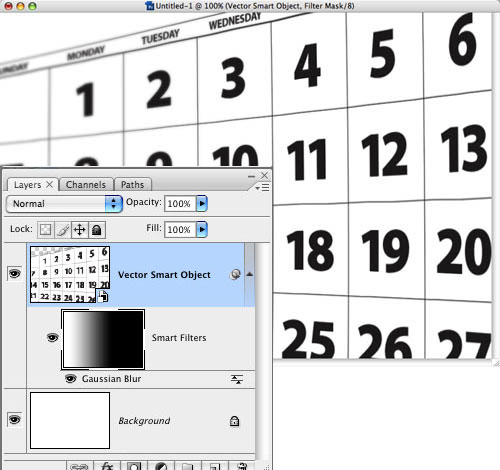Minimize the Layers panel
The image size is (500, 470).
pyautogui.click(x=252, y=176)
